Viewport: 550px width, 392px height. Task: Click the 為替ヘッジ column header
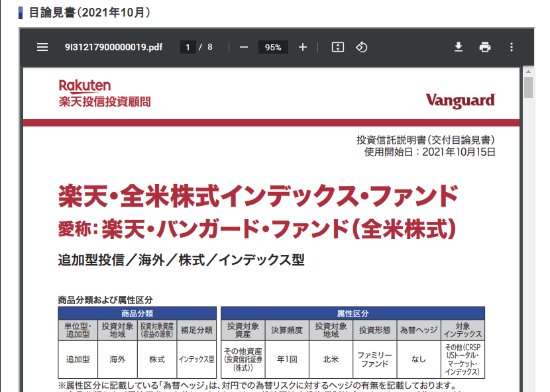click(x=418, y=330)
